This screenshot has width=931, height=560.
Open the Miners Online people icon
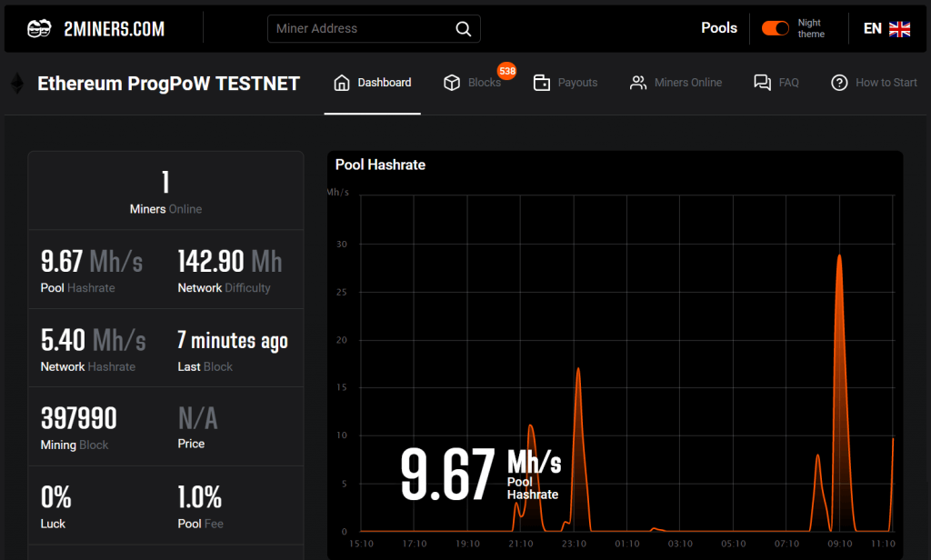click(x=637, y=82)
